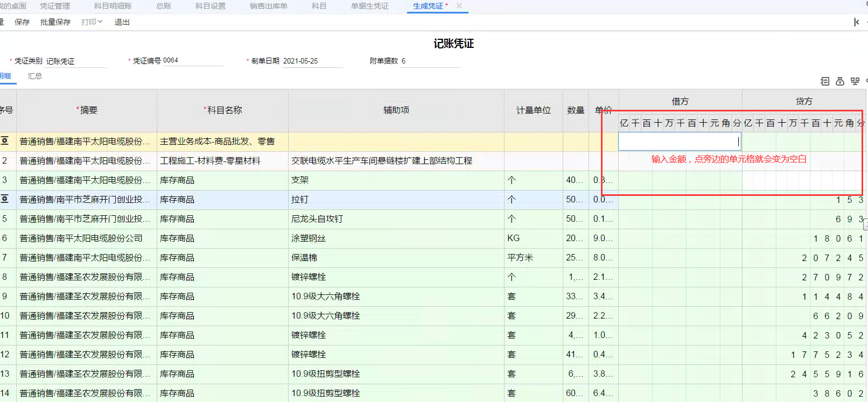Click the 10.9级大六角螺栓 cell in row 10
868x402 pixels.
[396, 316]
